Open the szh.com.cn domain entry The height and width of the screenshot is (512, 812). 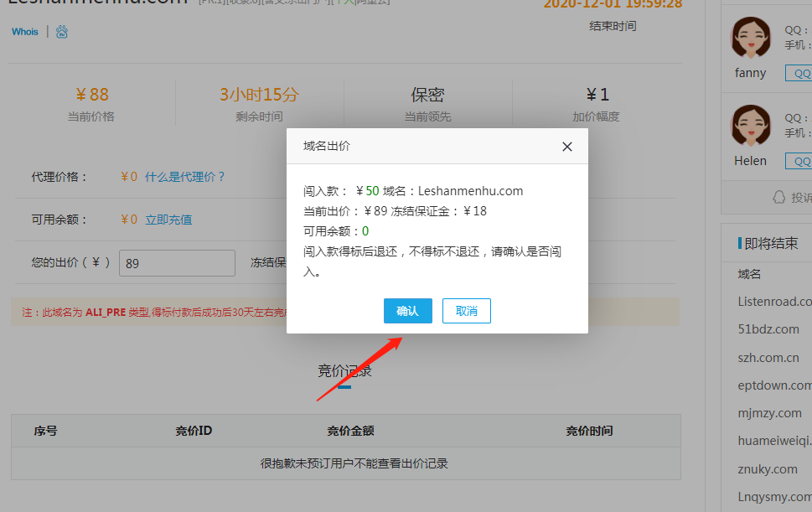[768, 357]
